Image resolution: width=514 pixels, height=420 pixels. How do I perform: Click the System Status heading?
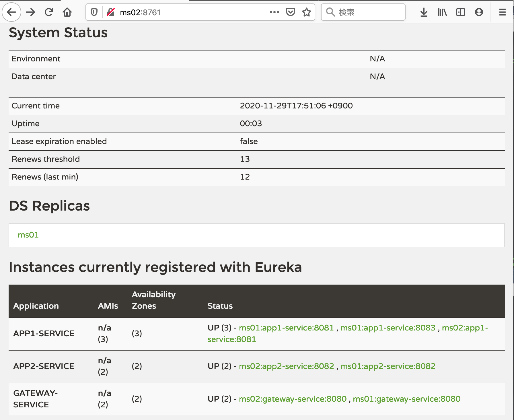click(x=58, y=32)
